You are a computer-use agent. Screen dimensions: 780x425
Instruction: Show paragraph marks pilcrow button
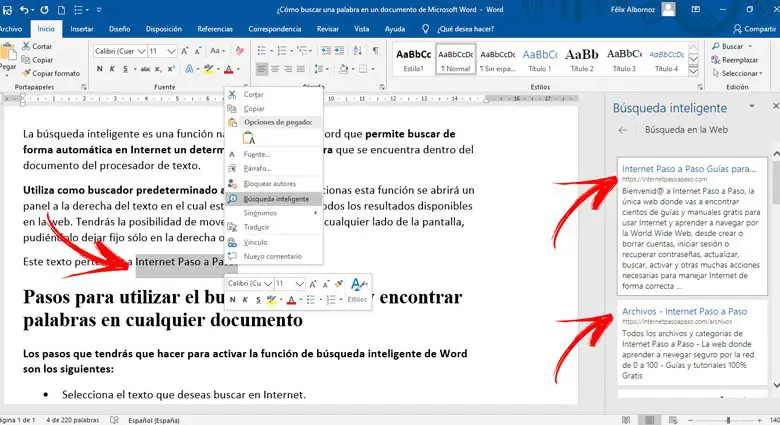point(376,50)
